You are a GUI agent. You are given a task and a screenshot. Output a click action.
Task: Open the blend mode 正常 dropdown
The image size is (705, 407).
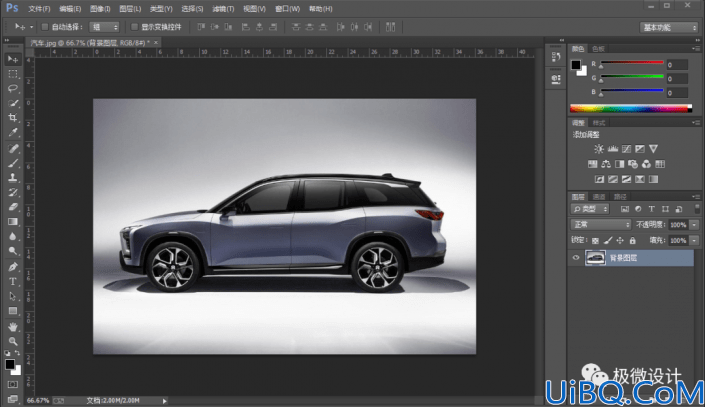click(600, 224)
